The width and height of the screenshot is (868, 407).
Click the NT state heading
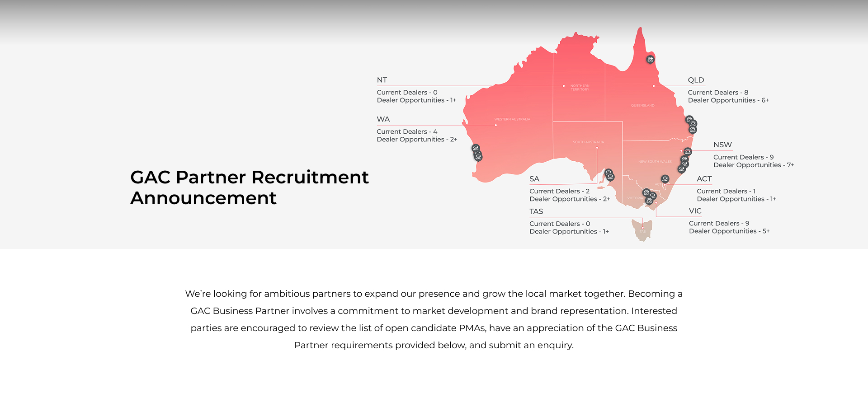pos(382,80)
